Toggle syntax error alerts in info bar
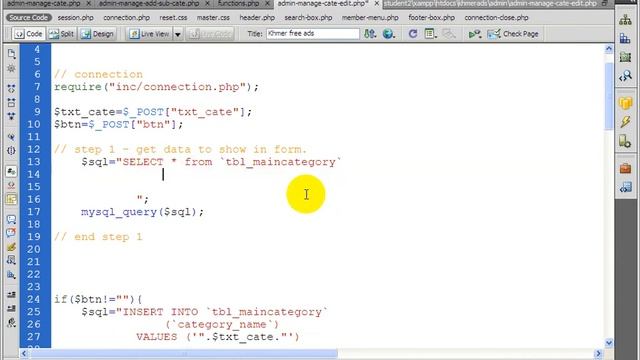Viewport: 640px width, 360px height. [x=11, y=199]
